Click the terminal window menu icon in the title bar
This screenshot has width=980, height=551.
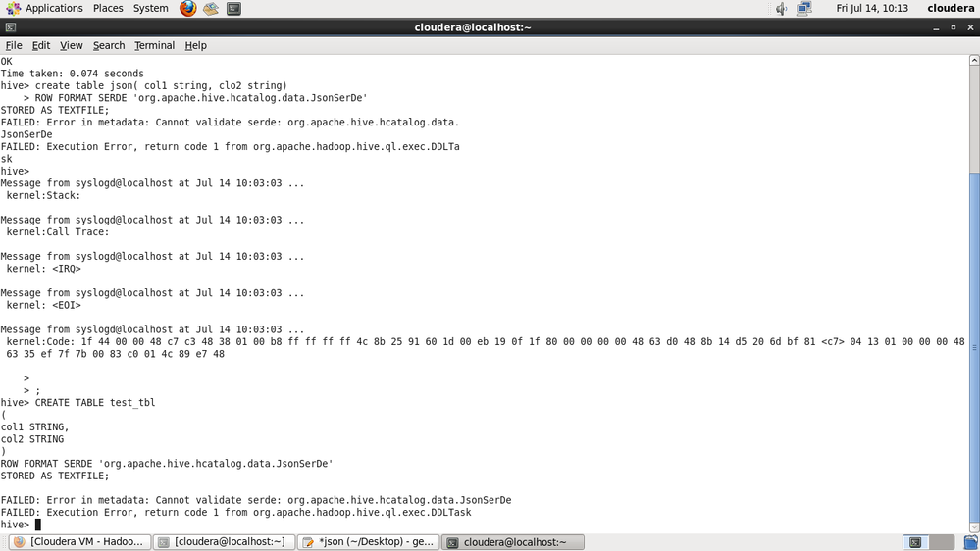coord(11,27)
